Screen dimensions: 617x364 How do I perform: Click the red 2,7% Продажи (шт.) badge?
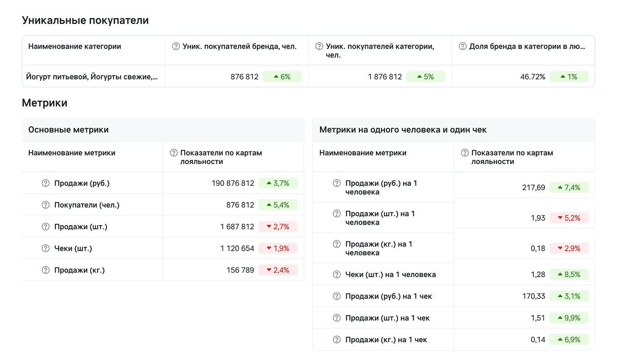(277, 227)
